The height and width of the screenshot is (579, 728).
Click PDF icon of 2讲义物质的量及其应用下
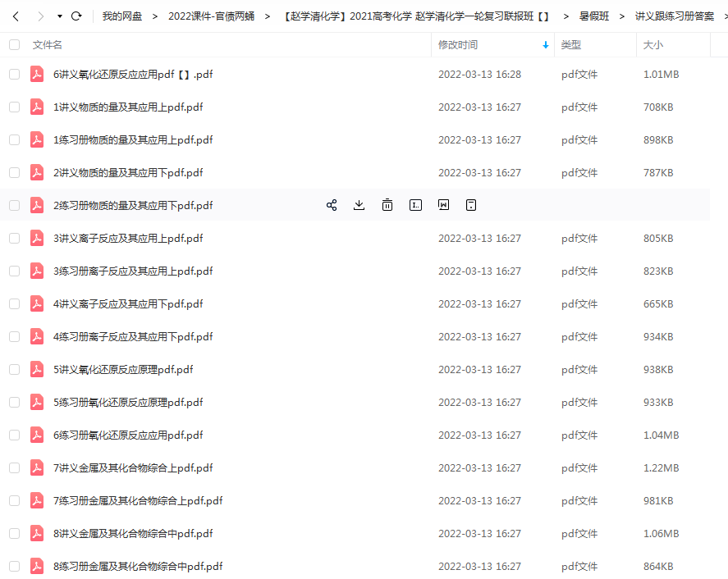pyautogui.click(x=37, y=172)
